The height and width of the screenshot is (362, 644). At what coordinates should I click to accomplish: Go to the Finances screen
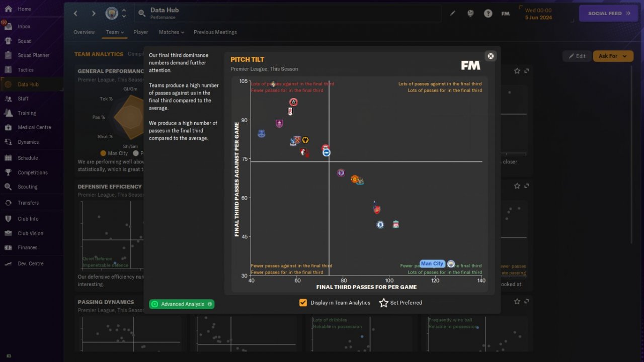28,247
